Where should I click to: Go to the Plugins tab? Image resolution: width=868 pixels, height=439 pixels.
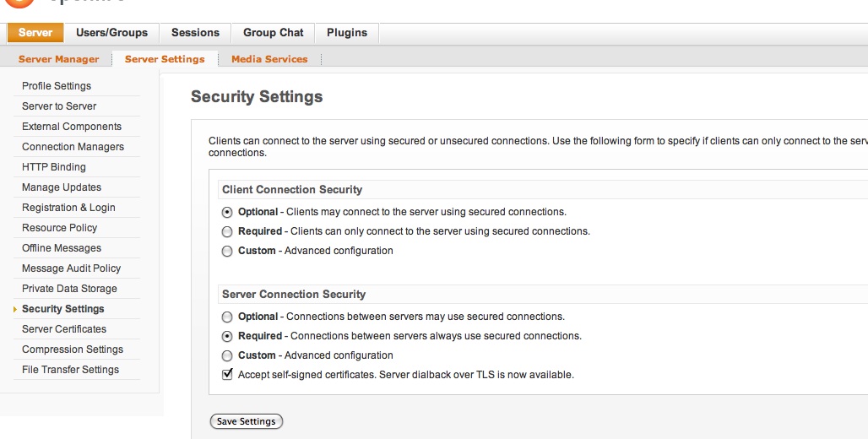[x=347, y=33]
